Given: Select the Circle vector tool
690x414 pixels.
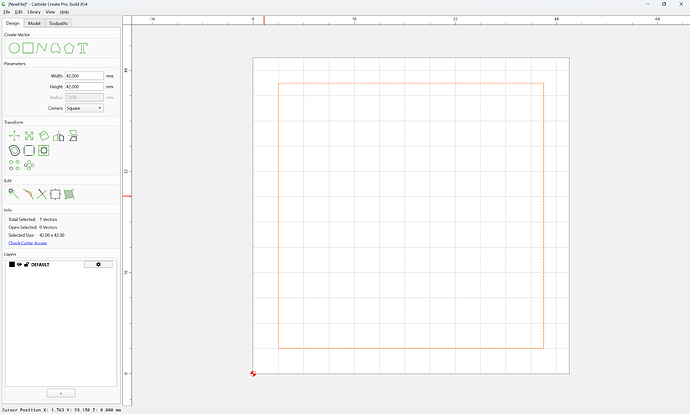Looking at the screenshot, I should coord(14,48).
